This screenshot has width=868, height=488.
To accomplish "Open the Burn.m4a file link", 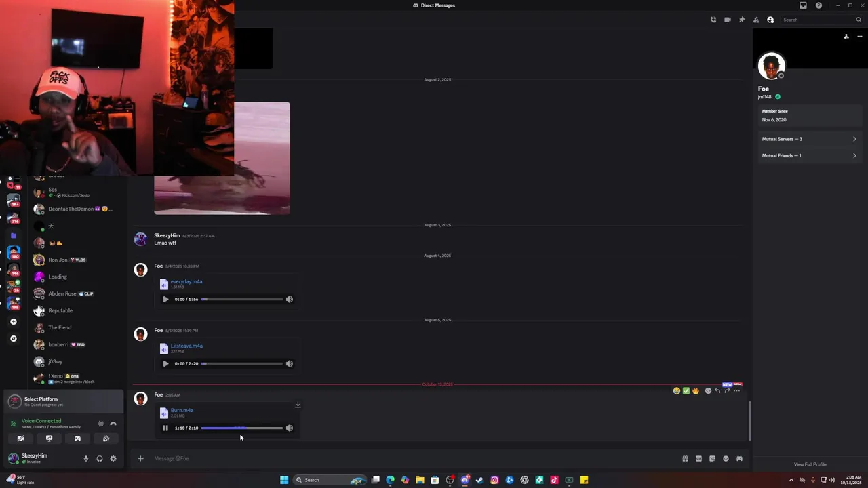I will click(182, 410).
